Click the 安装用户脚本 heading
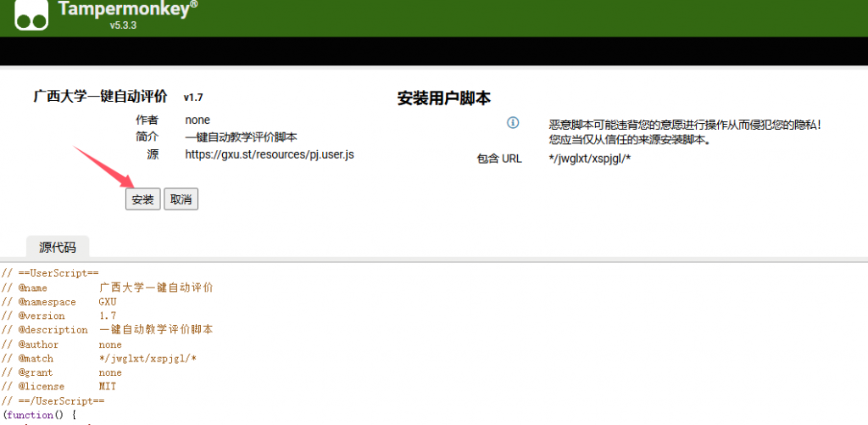The image size is (868, 425). pos(444,98)
